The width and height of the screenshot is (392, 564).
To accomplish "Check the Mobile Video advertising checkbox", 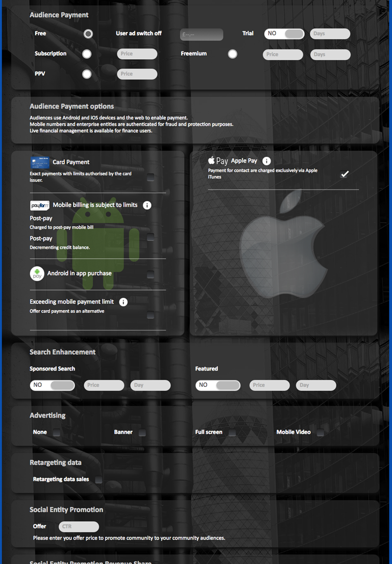I will coord(321,432).
